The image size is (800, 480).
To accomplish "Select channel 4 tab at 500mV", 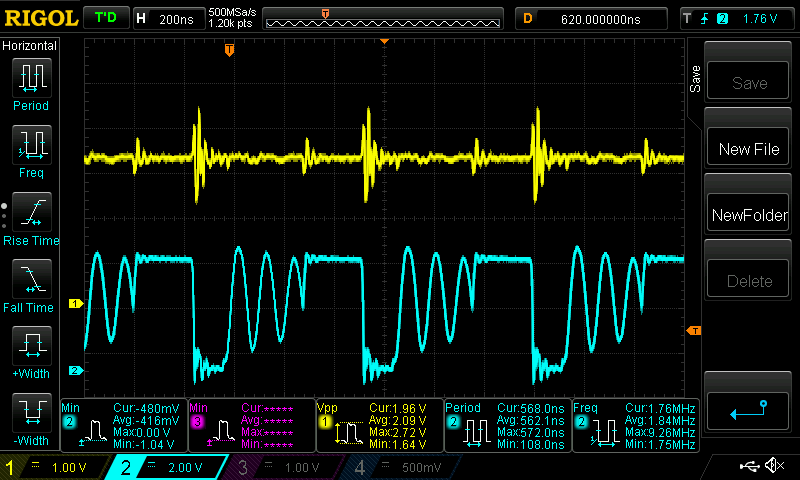I will pyautogui.click(x=401, y=467).
